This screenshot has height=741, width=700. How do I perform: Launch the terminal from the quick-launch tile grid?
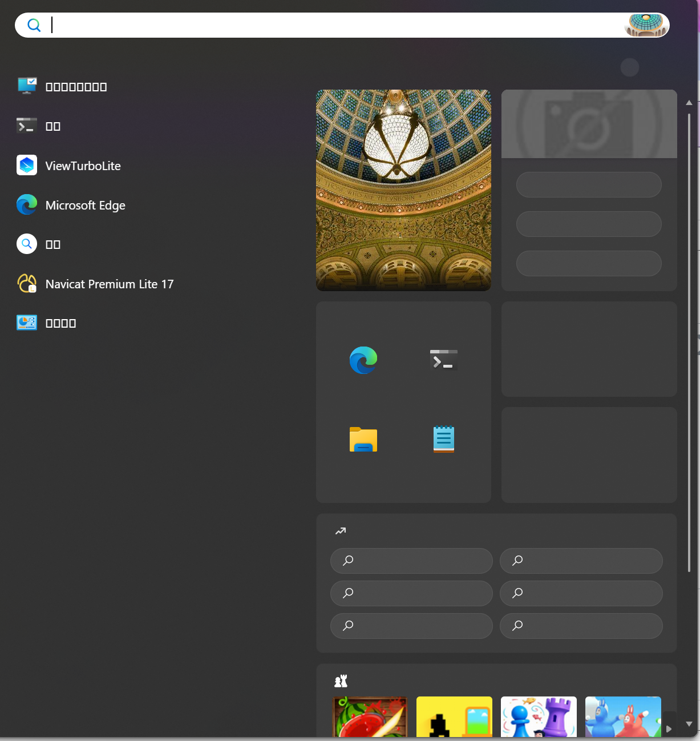point(444,360)
